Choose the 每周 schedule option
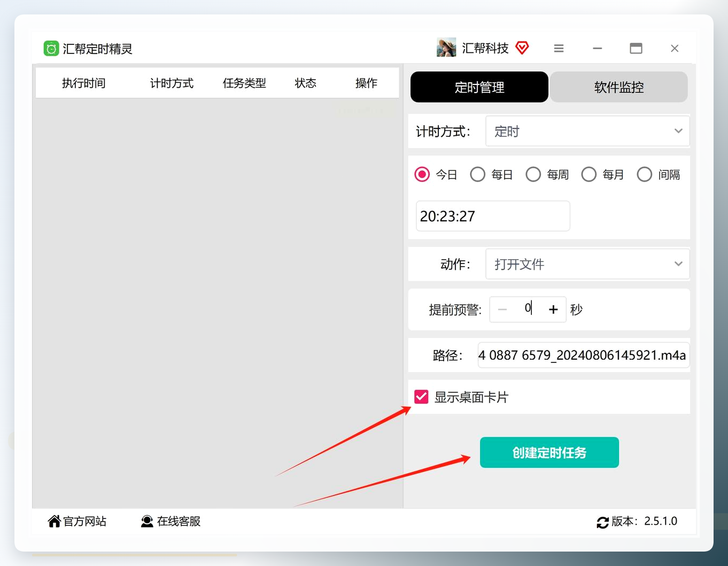The height and width of the screenshot is (566, 728). (533, 175)
